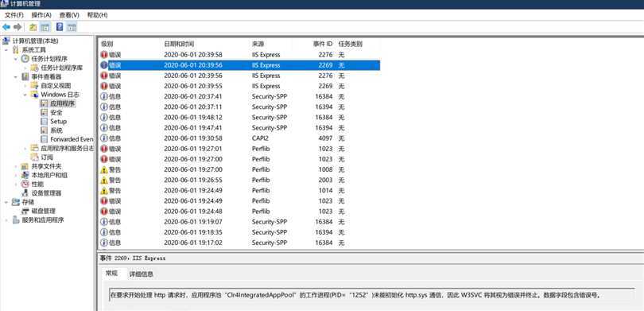Open the 文件(F) menu
The height and width of the screenshot is (311, 644).
[14, 15]
